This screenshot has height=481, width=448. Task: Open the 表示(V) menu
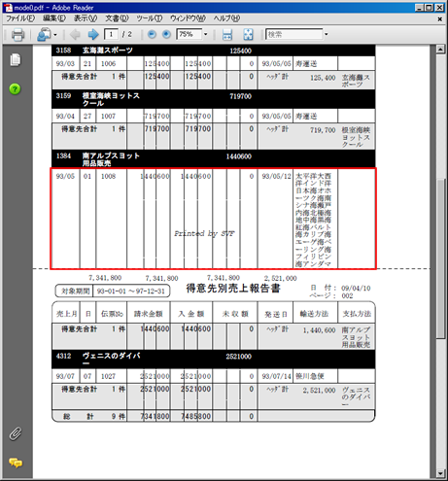point(86,18)
